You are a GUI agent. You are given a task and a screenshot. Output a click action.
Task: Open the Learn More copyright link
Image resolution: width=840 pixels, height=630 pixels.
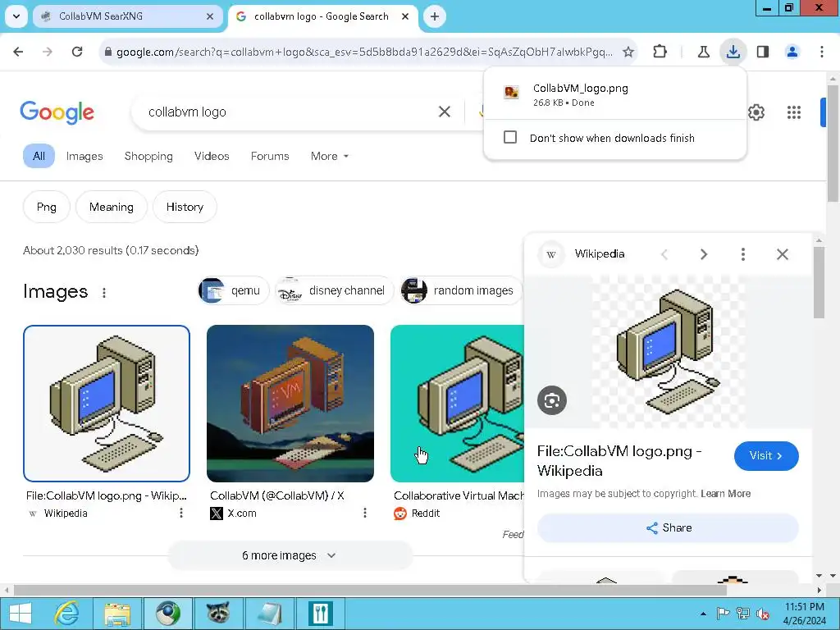click(x=725, y=493)
